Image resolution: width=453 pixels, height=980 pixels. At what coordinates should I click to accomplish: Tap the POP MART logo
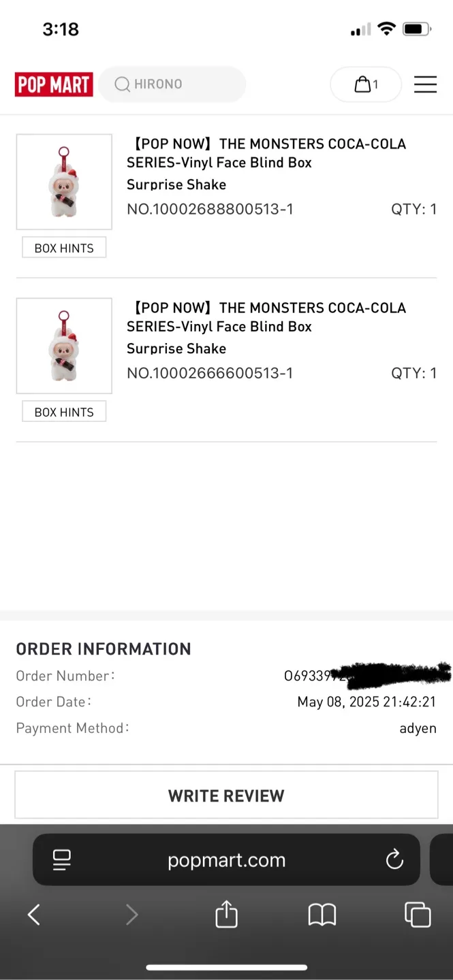pos(53,84)
